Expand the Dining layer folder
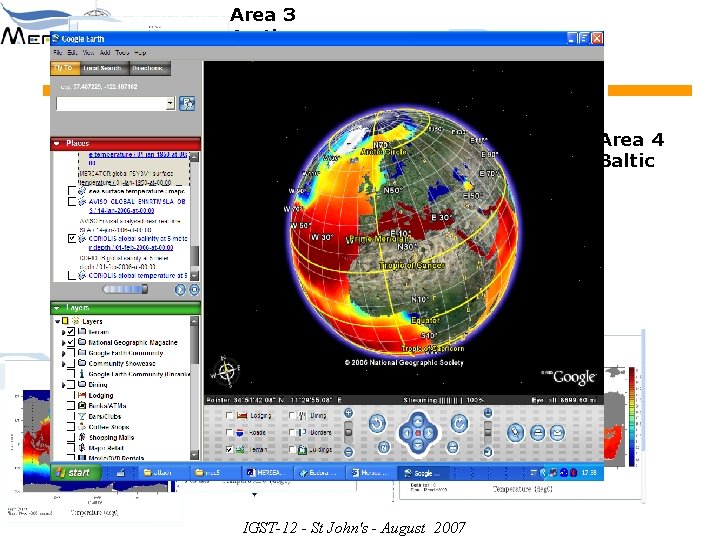 click(63, 384)
